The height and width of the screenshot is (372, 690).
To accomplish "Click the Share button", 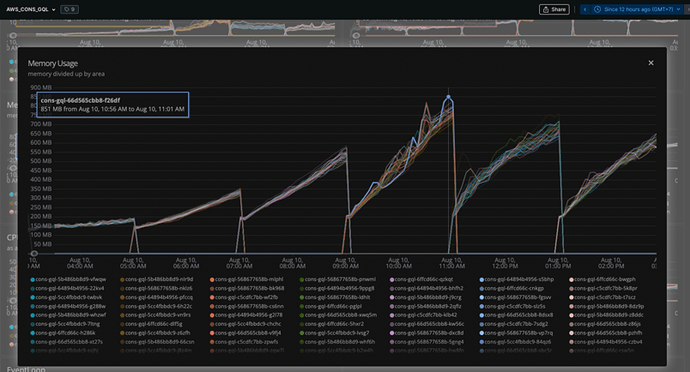I will [554, 9].
